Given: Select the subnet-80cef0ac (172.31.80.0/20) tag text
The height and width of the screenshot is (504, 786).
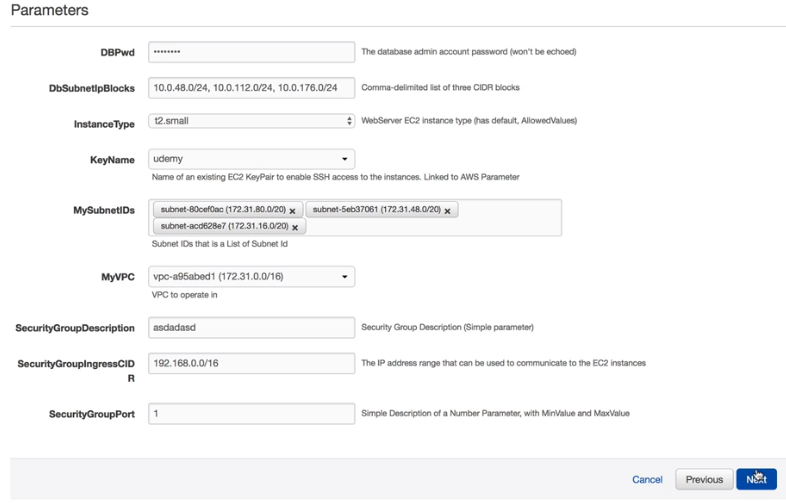Looking at the screenshot, I should pyautogui.click(x=222, y=210).
